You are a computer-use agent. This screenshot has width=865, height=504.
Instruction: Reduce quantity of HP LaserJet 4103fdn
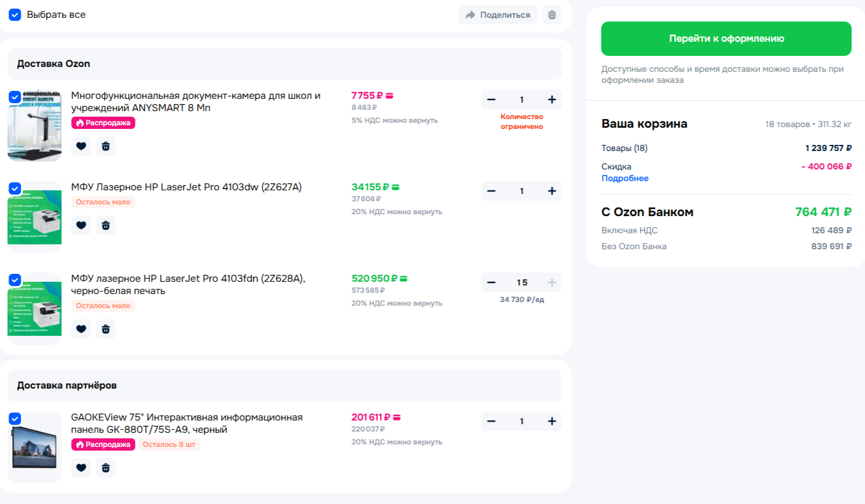click(491, 282)
